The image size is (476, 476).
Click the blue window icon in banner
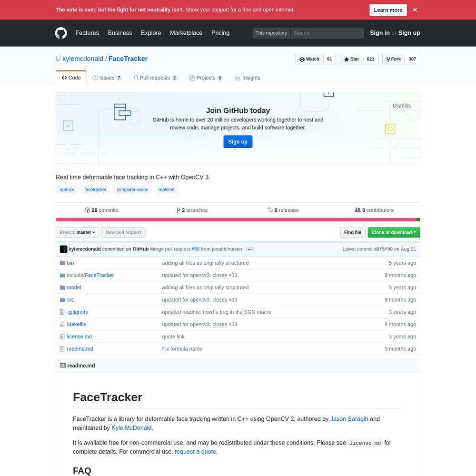122,112
